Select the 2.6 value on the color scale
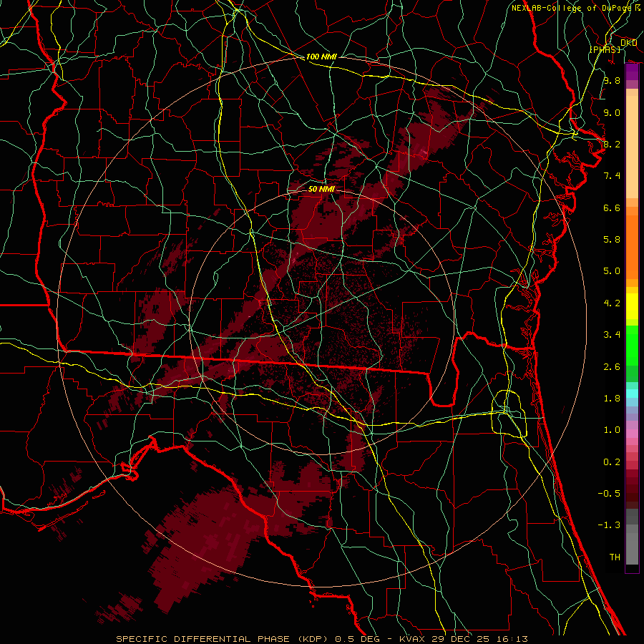 [x=612, y=367]
